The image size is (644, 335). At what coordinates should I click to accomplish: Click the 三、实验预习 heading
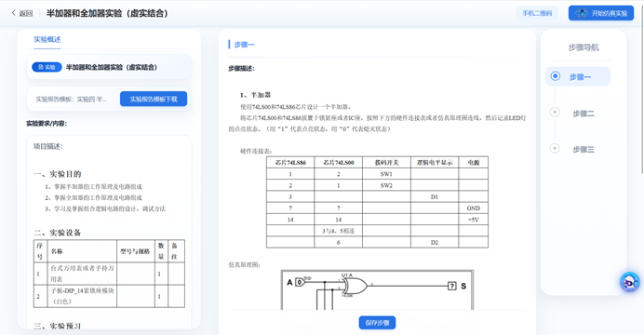coord(58,326)
